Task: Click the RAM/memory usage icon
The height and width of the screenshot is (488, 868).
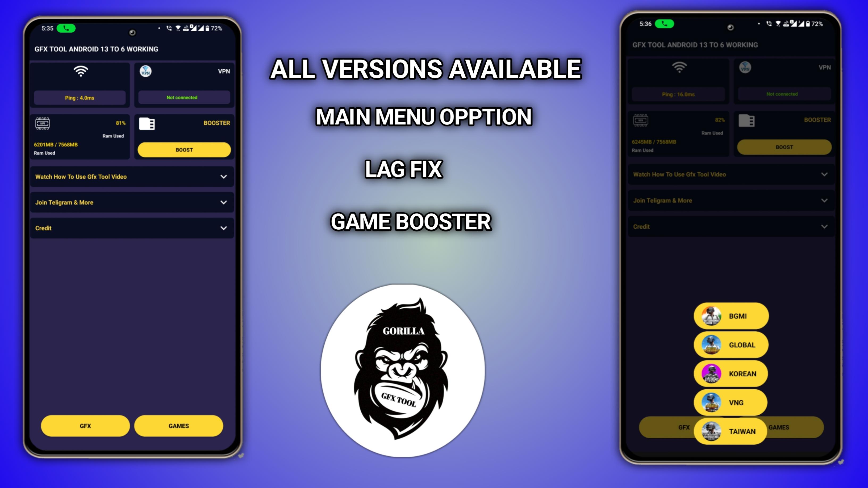Action: (x=42, y=122)
